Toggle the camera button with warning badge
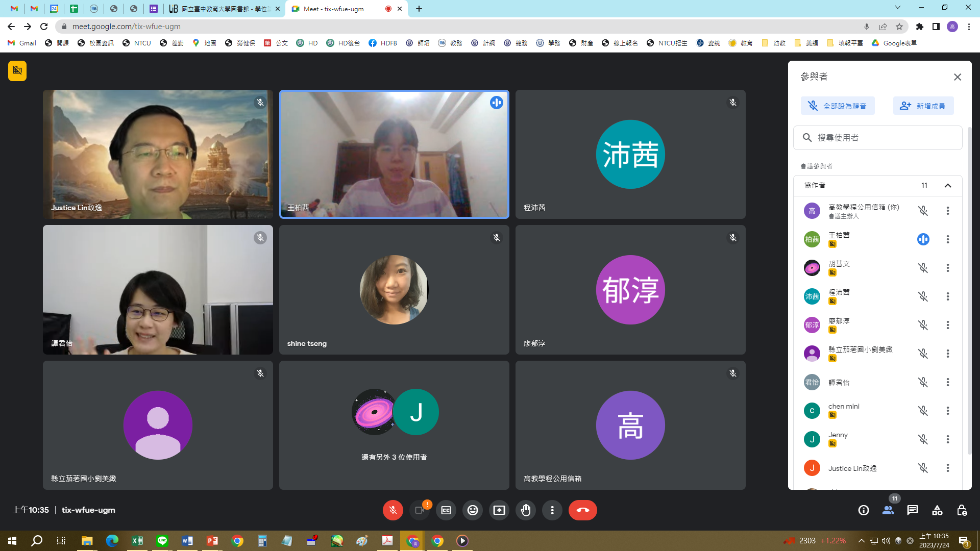 pos(420,510)
